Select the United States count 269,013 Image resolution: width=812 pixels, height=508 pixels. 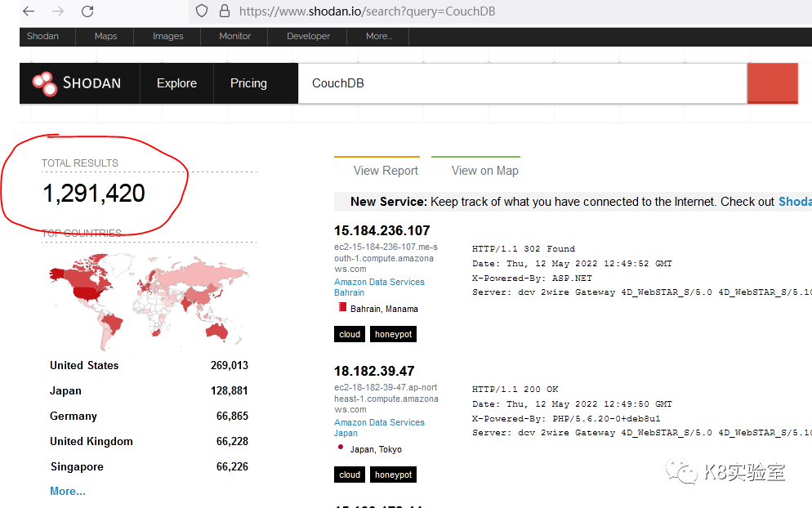click(x=230, y=365)
